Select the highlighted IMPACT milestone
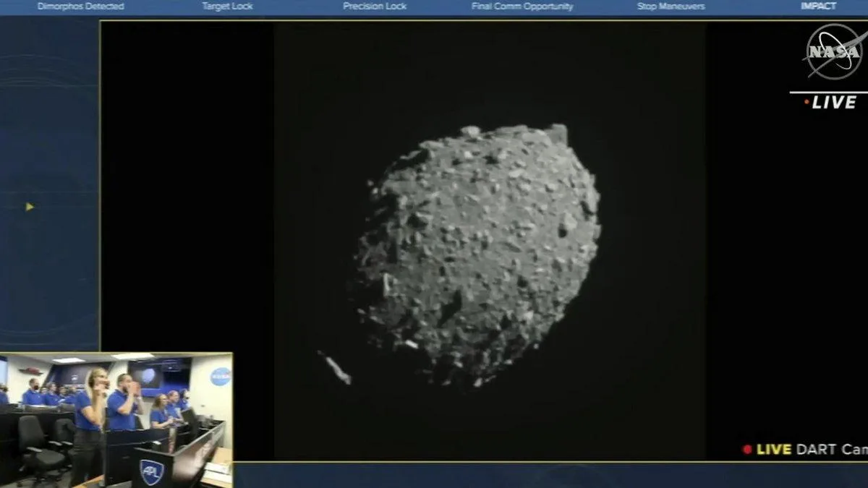The image size is (868, 488). pos(818,7)
